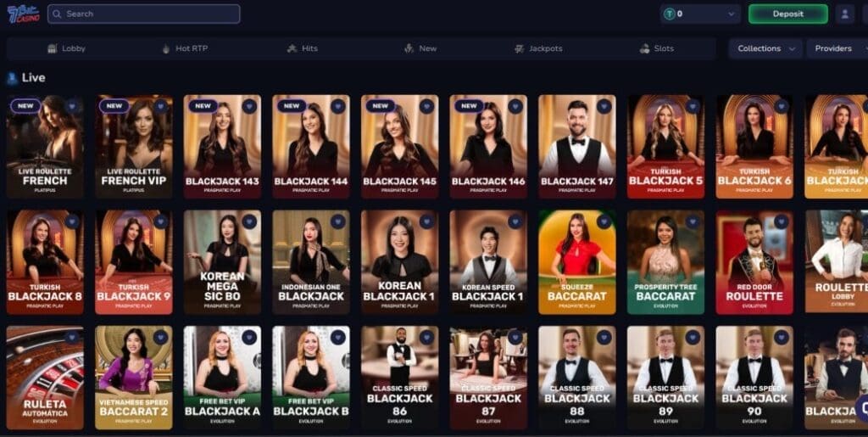Screen dimensions: 868x437
Task: Click the 7Bit Casino logo
Action: coord(23,14)
